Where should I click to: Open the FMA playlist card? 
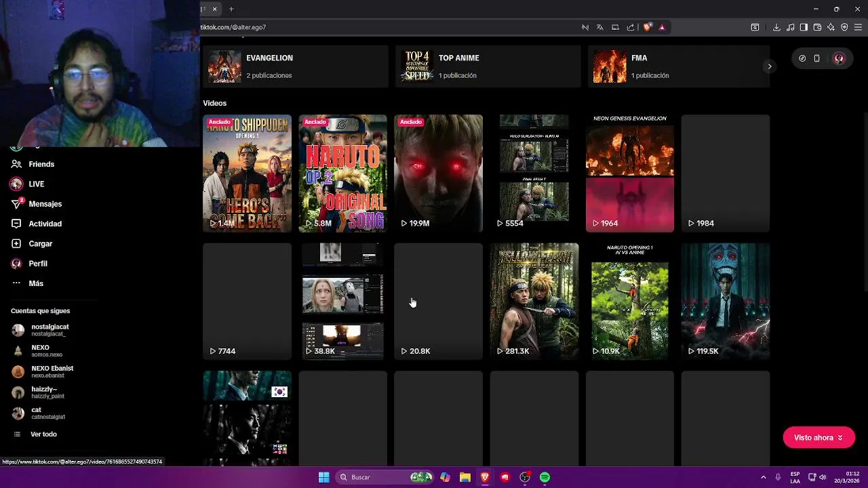[x=679, y=66]
